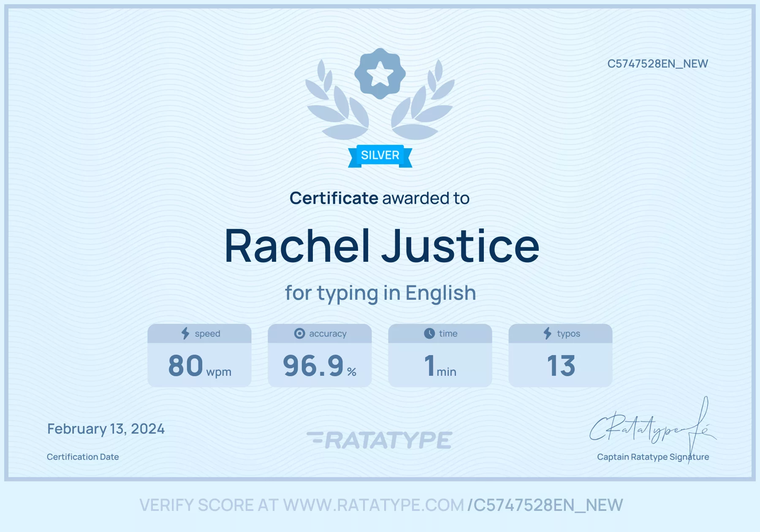Viewport: 760px width, 532px height.
Task: Click the certificate ID C5747528EN_NEW at top right
Action: pyautogui.click(x=657, y=64)
